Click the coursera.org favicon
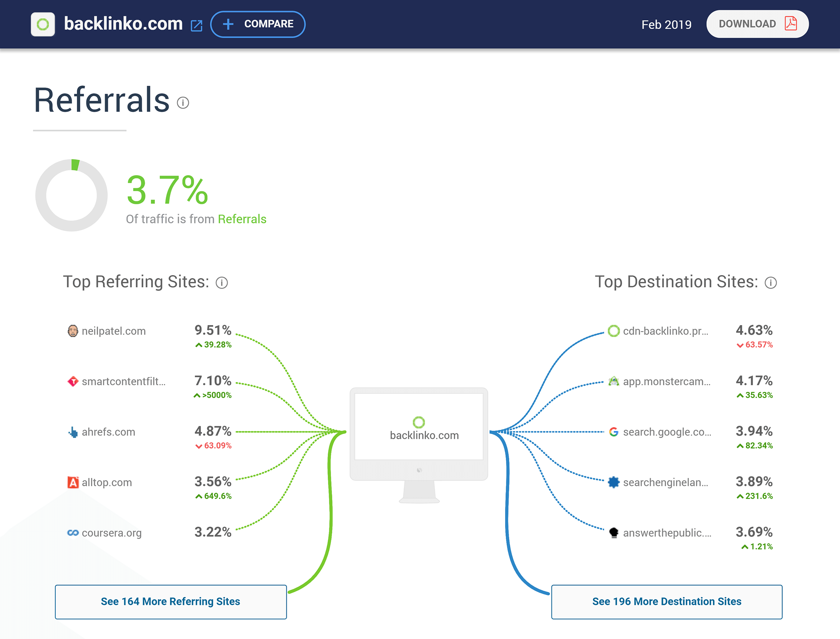 [73, 533]
